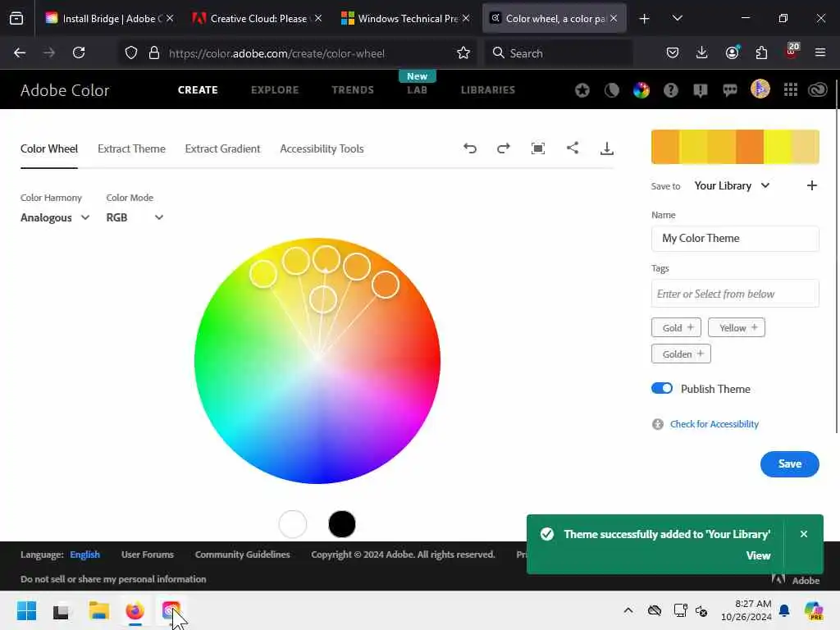Image resolution: width=840 pixels, height=630 pixels.
Task: Toggle the Publish Theme switch
Action: [662, 388]
